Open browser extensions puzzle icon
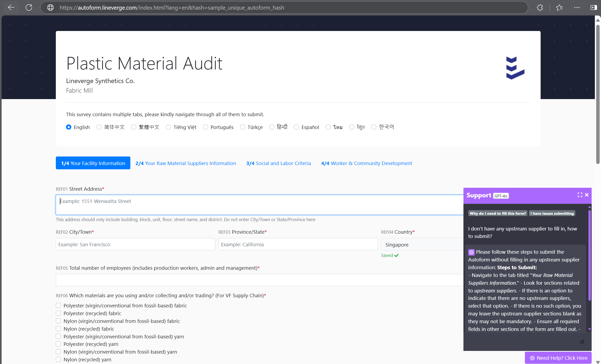Image resolution: width=601 pixels, height=364 pixels. [540, 7]
